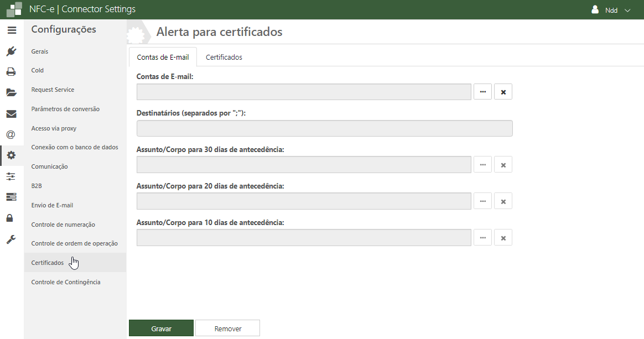Open Controle de Contingência settings
The width and height of the screenshot is (644, 339).
pyautogui.click(x=66, y=282)
